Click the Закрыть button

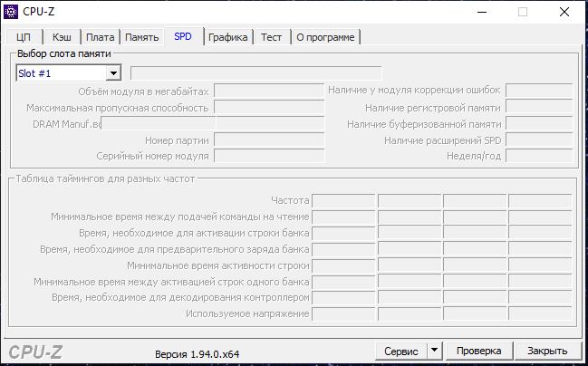pyautogui.click(x=547, y=351)
